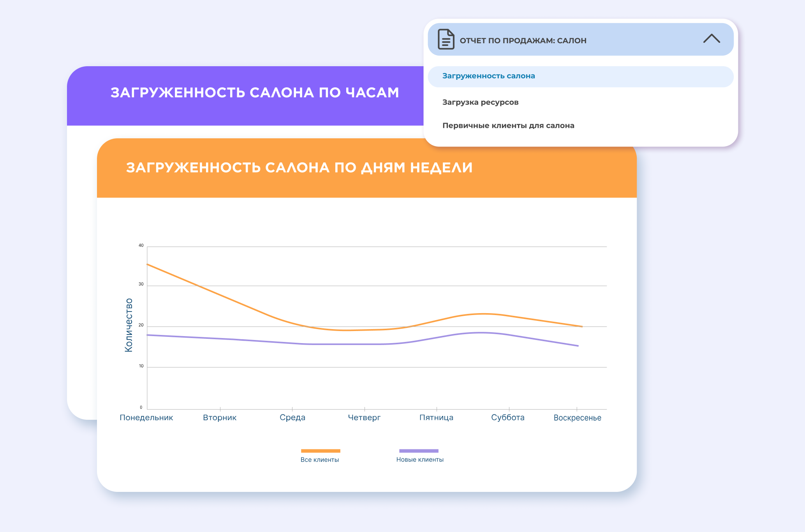Viewport: 805px width, 532px height.
Task: Click the Среда axis label
Action: [292, 417]
